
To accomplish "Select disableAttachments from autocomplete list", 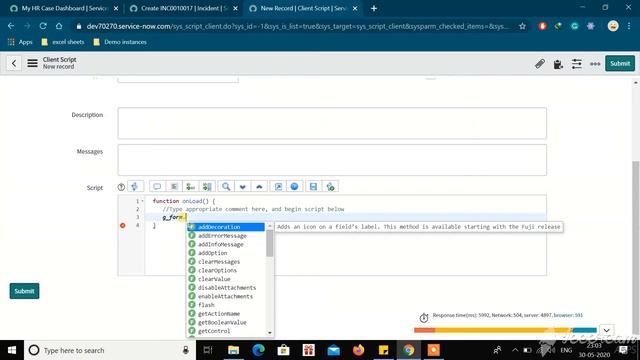I will (x=226, y=288).
